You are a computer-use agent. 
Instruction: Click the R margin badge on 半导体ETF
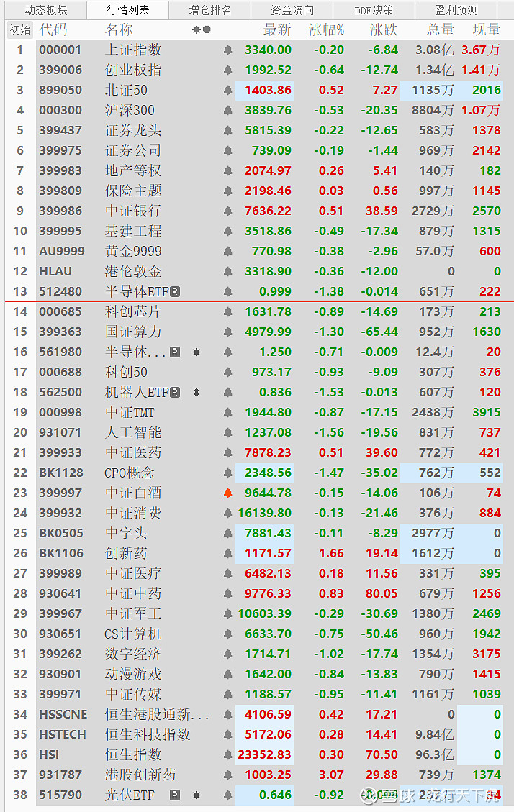click(x=175, y=291)
